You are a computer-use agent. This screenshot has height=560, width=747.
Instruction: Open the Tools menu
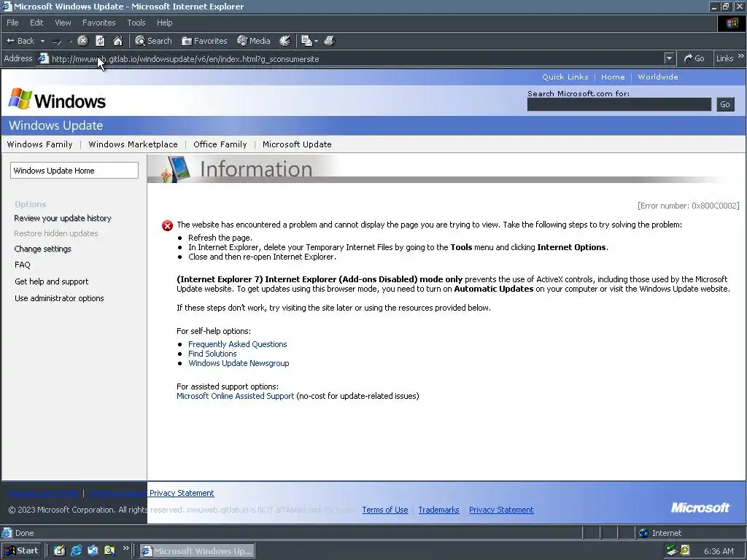pos(136,23)
